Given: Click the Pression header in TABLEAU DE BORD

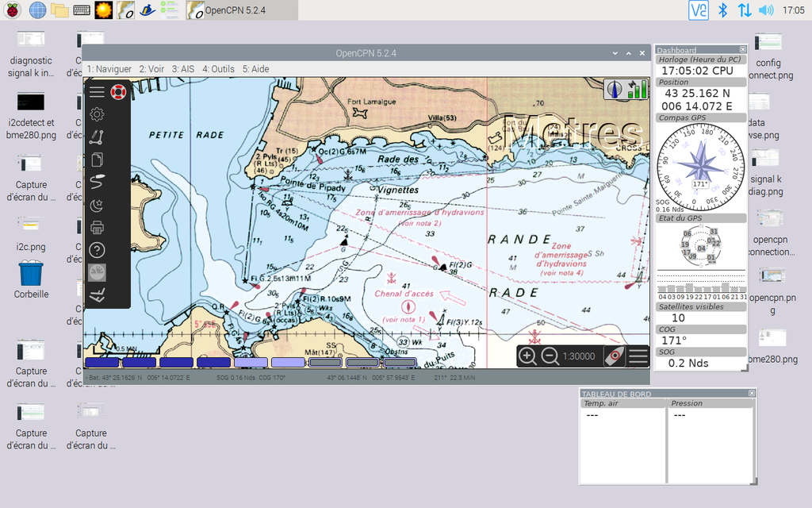Looking at the screenshot, I should click(x=710, y=403).
